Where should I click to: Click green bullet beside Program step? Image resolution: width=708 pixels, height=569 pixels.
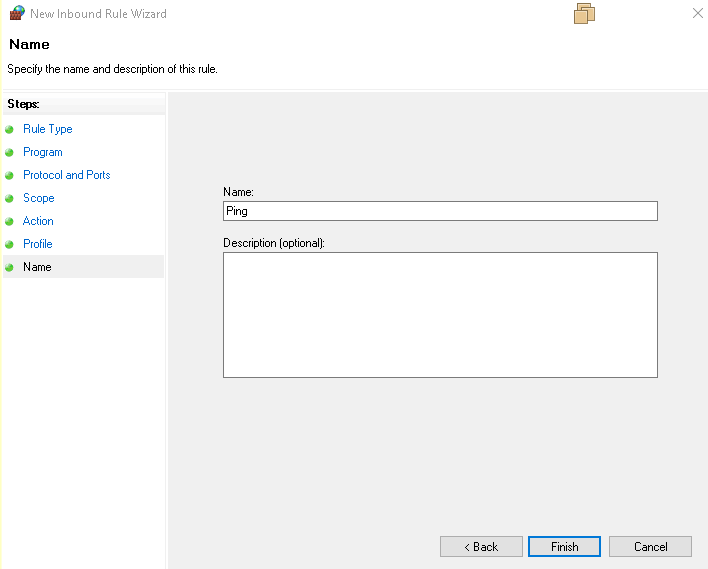click(x=10, y=153)
